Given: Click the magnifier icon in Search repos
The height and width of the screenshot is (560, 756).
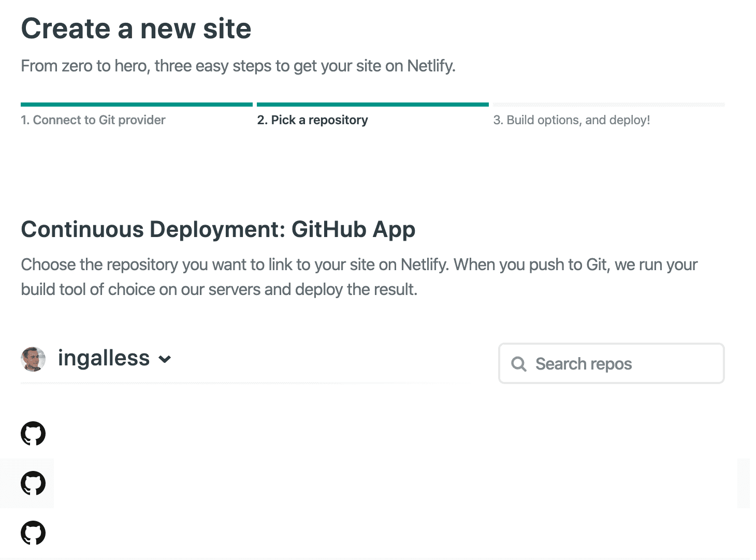Looking at the screenshot, I should coord(518,364).
